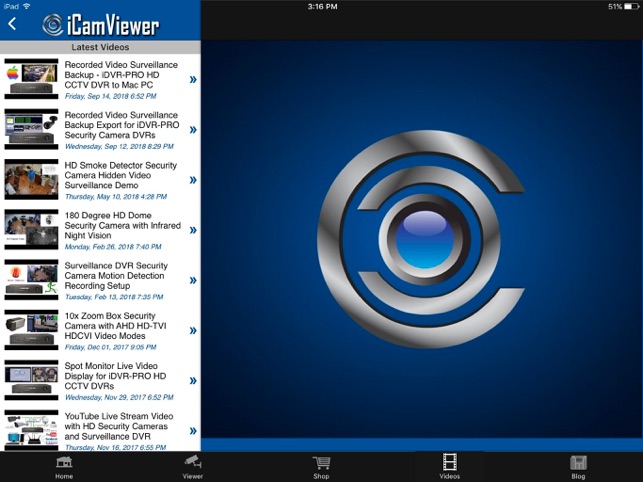Click the 'Latest Videos' section header
Image resolution: width=643 pixels, height=482 pixels.
(100, 47)
